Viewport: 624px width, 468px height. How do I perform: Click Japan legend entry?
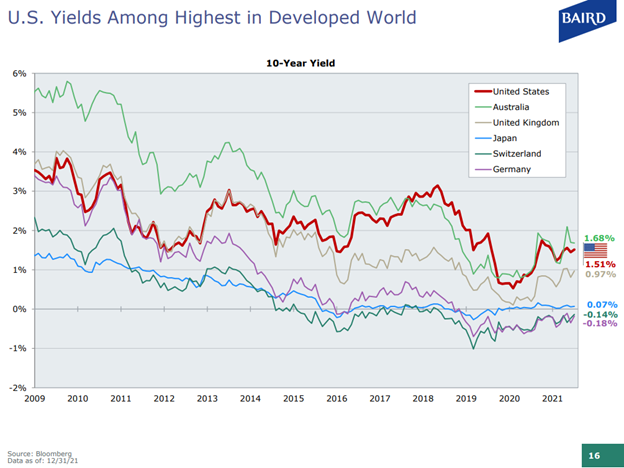click(x=496, y=138)
